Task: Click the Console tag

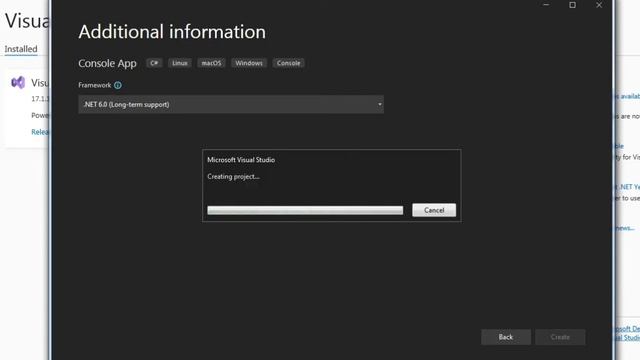Action: coord(289,63)
